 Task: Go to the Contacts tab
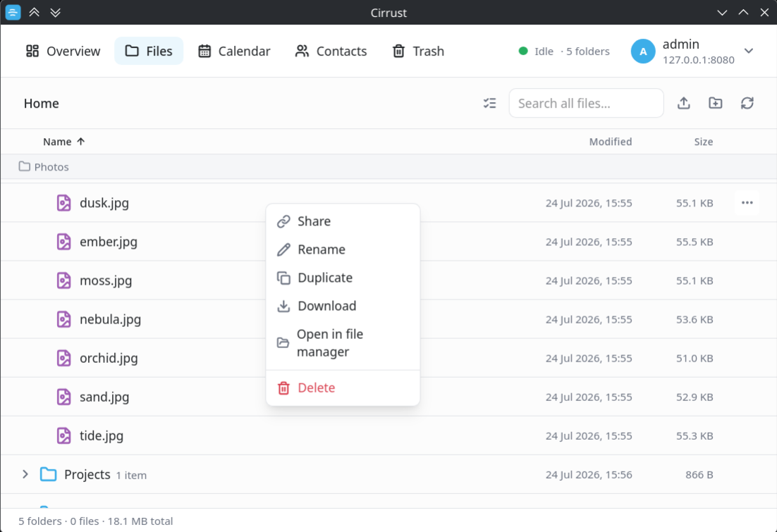tap(331, 51)
